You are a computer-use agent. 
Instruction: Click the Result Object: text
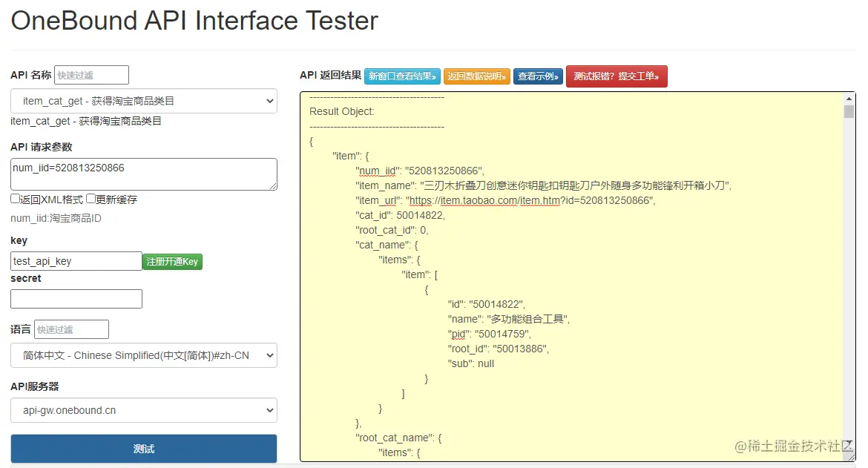341,111
